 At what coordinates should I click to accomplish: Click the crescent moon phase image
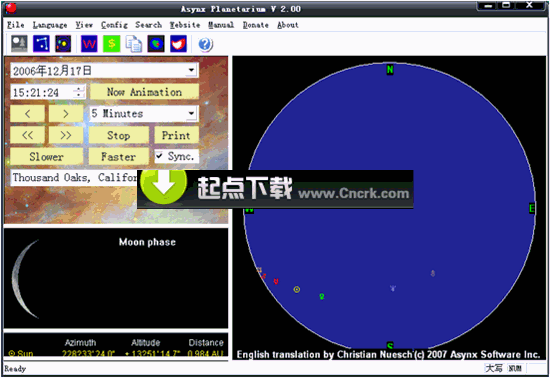tap(25, 279)
